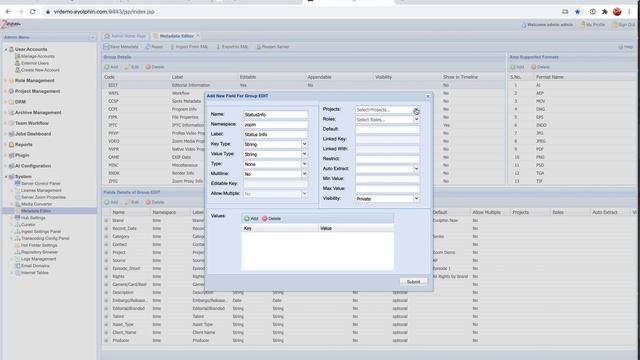The width and height of the screenshot is (640, 360).
Task: Click Delete in App Supported Formats panel
Action: click(x=540, y=67)
